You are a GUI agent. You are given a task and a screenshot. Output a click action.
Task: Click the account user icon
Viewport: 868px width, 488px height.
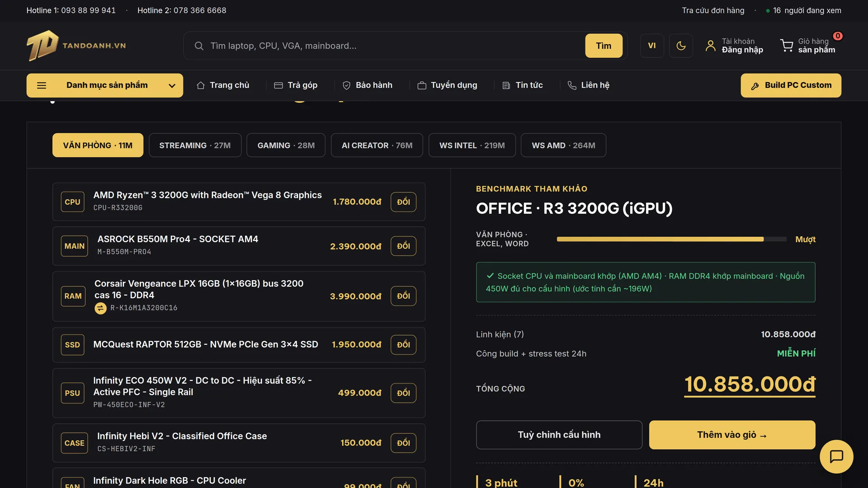click(710, 46)
